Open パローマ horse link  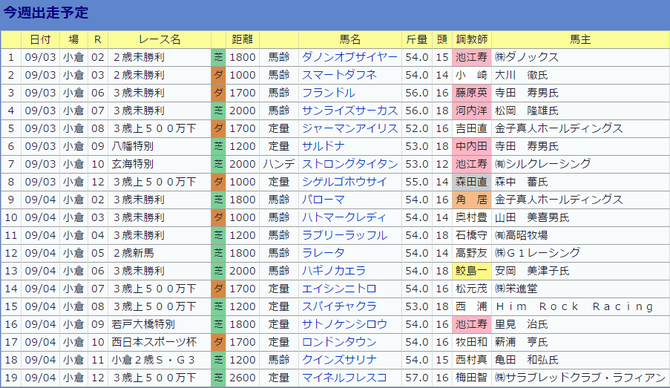[x=323, y=200]
